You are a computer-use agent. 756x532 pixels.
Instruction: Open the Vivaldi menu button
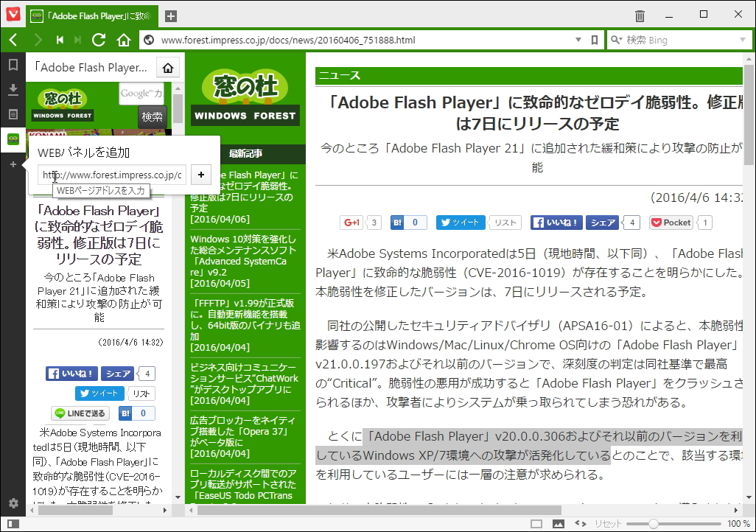(x=12, y=15)
